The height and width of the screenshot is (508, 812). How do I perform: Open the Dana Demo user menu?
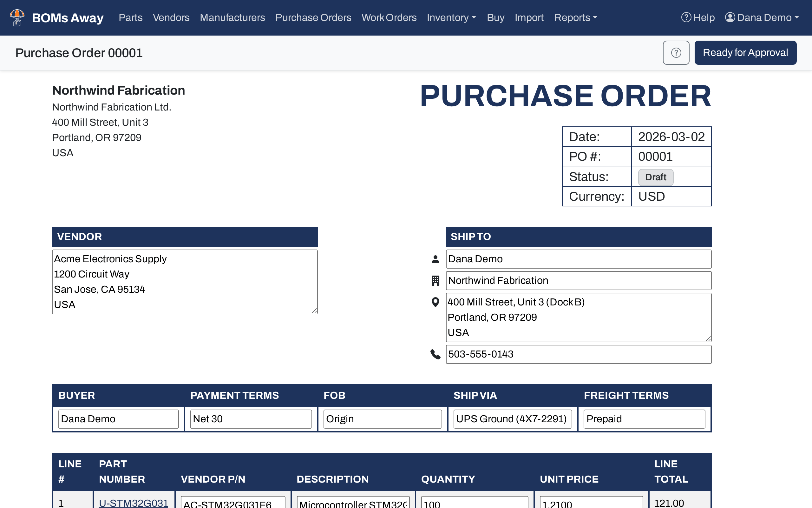click(x=762, y=17)
